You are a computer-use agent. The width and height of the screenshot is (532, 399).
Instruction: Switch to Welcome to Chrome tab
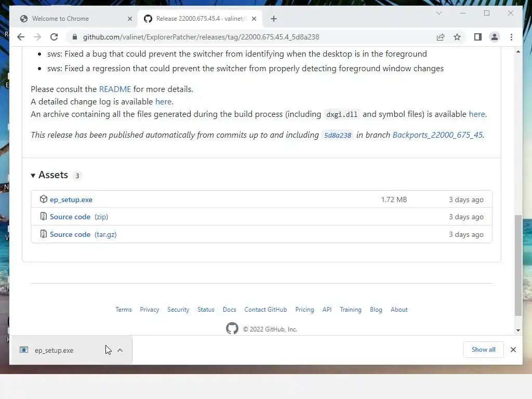[74, 19]
